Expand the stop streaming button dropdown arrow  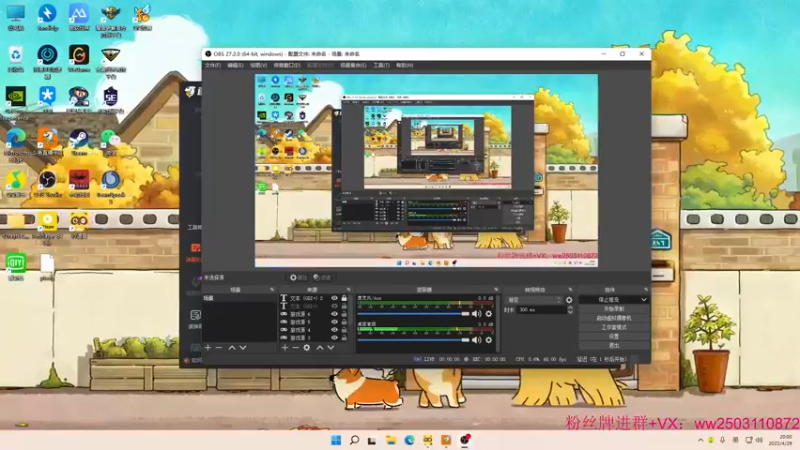tap(644, 299)
